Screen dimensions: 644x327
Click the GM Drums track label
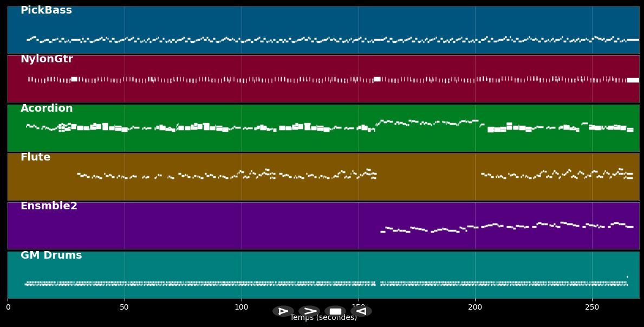tap(51, 255)
